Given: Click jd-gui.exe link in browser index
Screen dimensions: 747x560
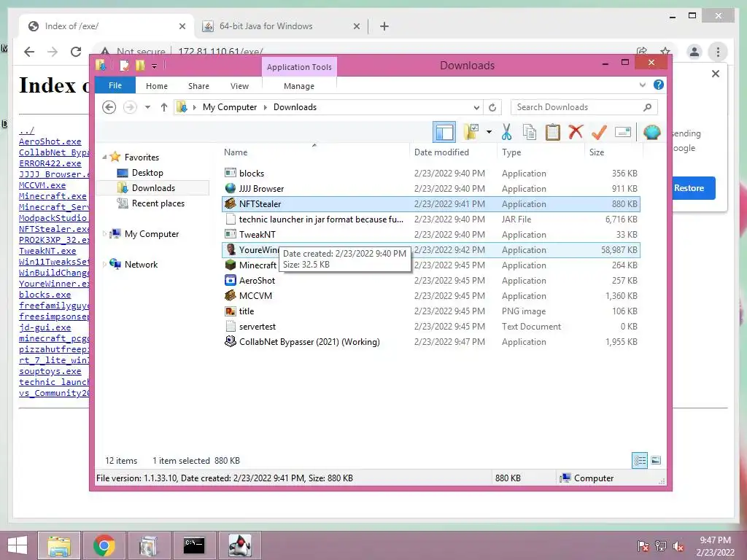Looking at the screenshot, I should click(x=44, y=327).
